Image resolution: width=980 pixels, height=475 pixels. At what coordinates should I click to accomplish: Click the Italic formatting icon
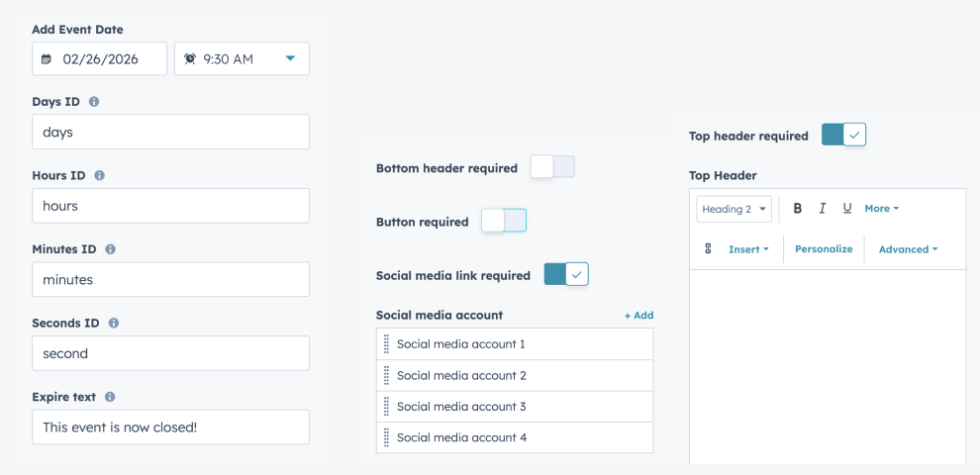[x=823, y=209]
